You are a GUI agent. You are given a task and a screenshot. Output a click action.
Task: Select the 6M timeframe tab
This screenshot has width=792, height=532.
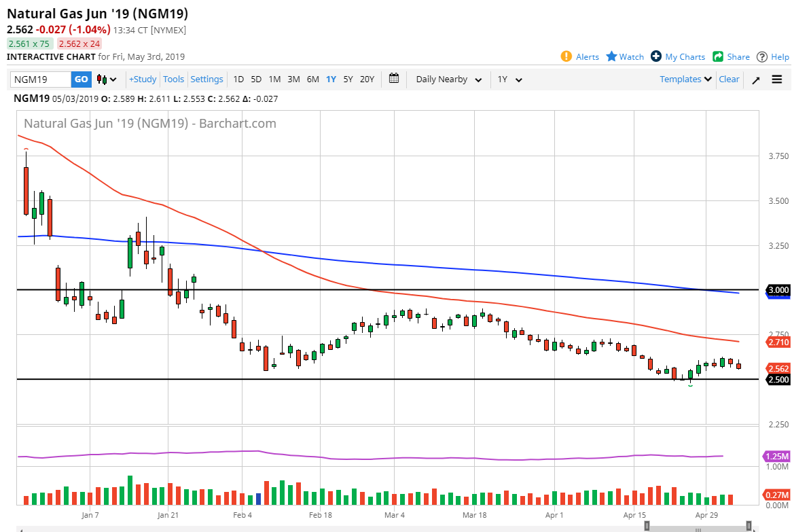coord(312,79)
